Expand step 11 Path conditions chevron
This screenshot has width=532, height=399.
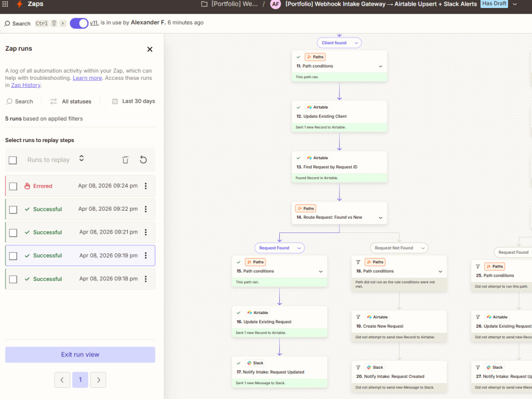(x=380, y=66)
